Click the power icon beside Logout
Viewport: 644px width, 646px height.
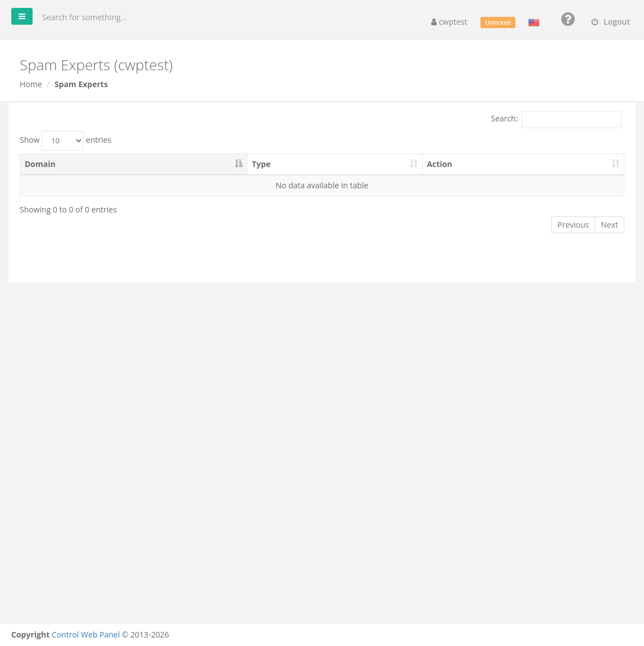pos(595,22)
